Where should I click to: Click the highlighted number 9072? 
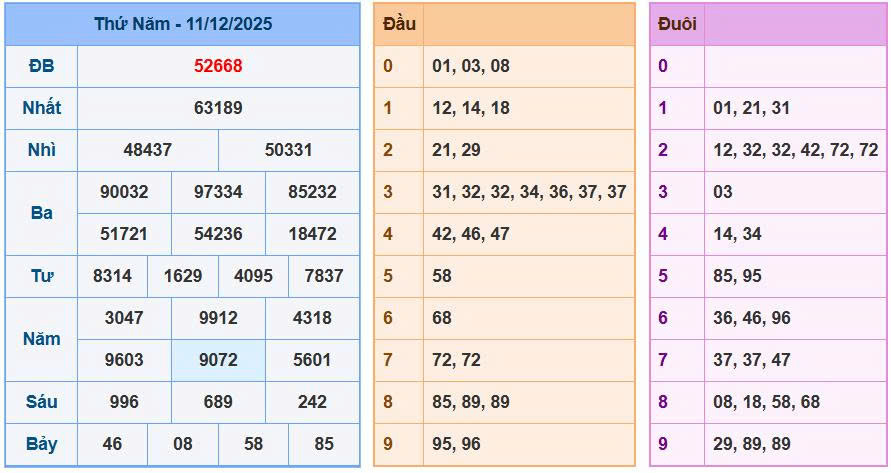coord(218,360)
